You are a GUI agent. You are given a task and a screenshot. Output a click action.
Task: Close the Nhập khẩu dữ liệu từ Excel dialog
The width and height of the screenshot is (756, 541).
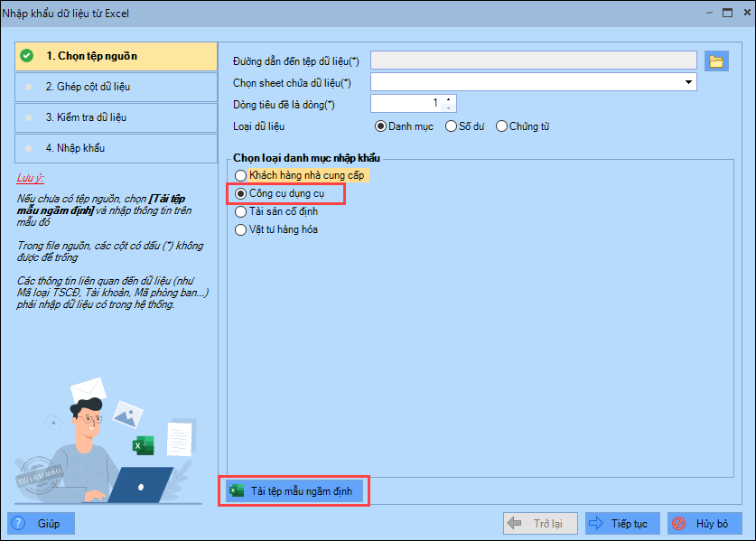747,13
